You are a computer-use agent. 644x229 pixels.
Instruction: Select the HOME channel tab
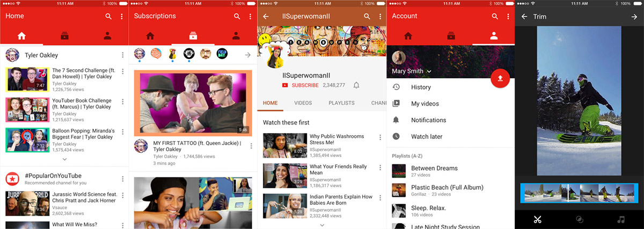[270, 103]
